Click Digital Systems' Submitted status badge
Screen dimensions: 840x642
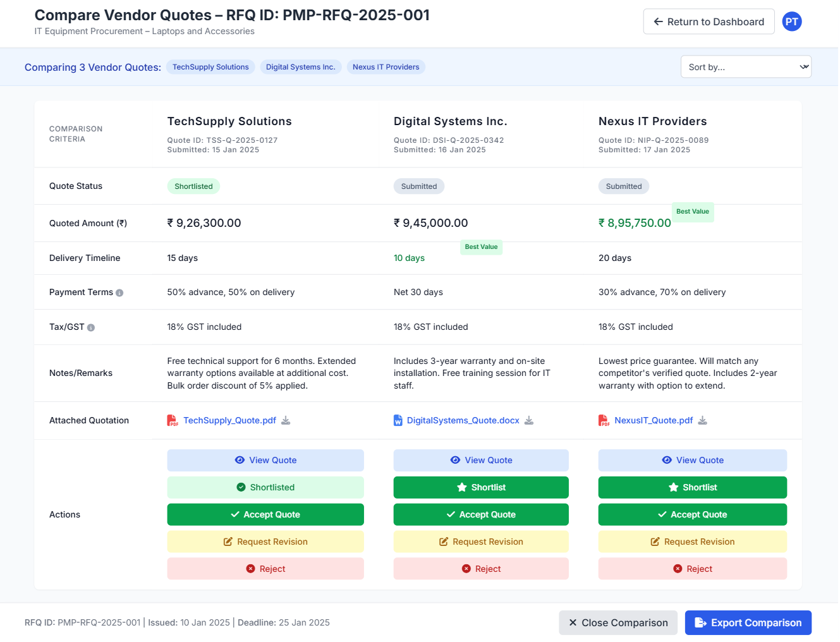(419, 186)
